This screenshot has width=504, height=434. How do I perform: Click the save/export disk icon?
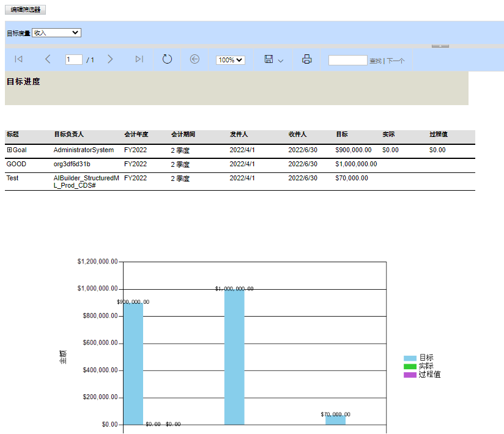click(269, 59)
